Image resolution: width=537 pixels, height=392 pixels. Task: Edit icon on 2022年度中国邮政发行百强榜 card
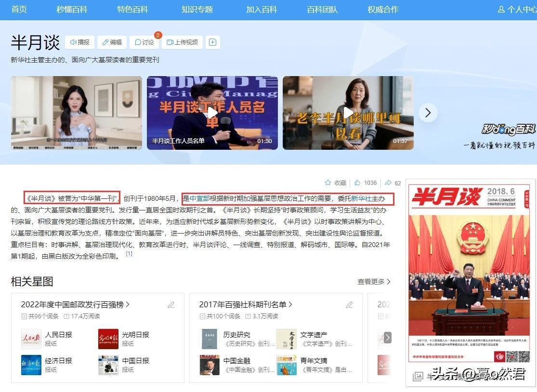tap(171, 305)
